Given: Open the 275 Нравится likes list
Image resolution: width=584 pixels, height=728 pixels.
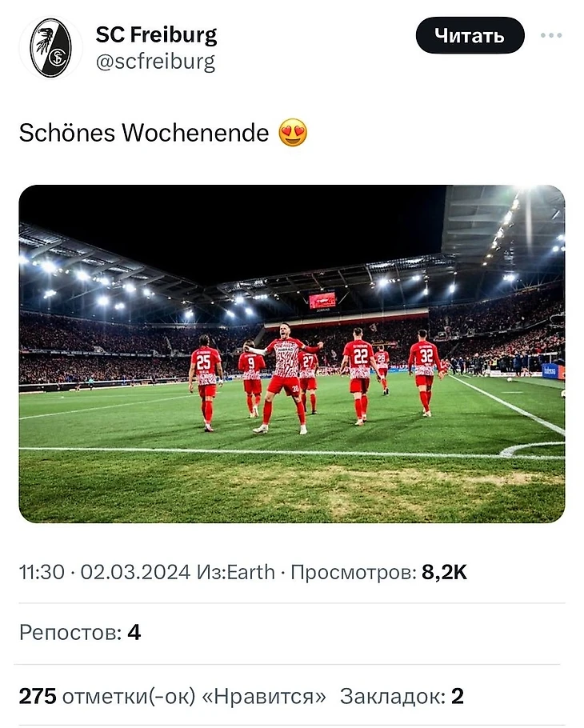Looking at the screenshot, I should click(172, 696).
